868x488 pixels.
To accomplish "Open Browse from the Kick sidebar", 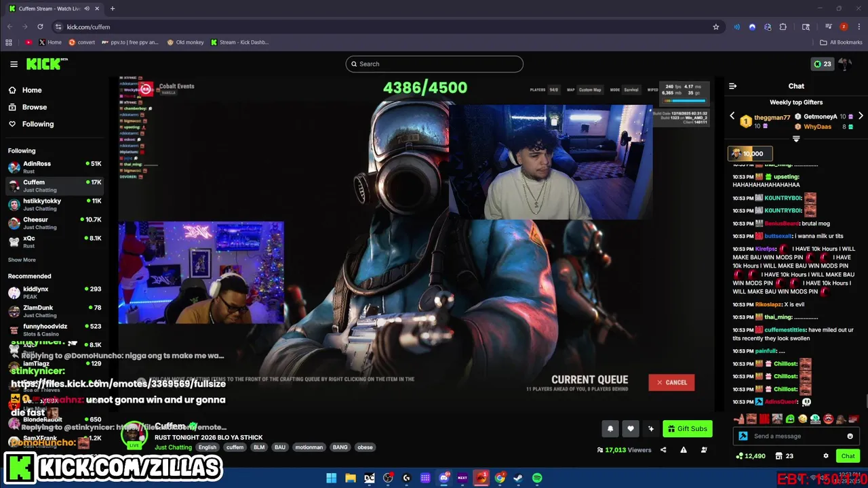I will [27, 107].
